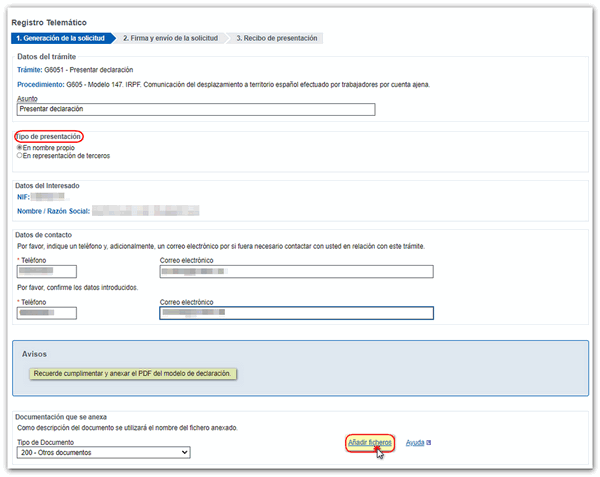Viewport: 600px width, 477px height.
Task: Click the 'Tipo de presentación' label
Action: coord(48,136)
